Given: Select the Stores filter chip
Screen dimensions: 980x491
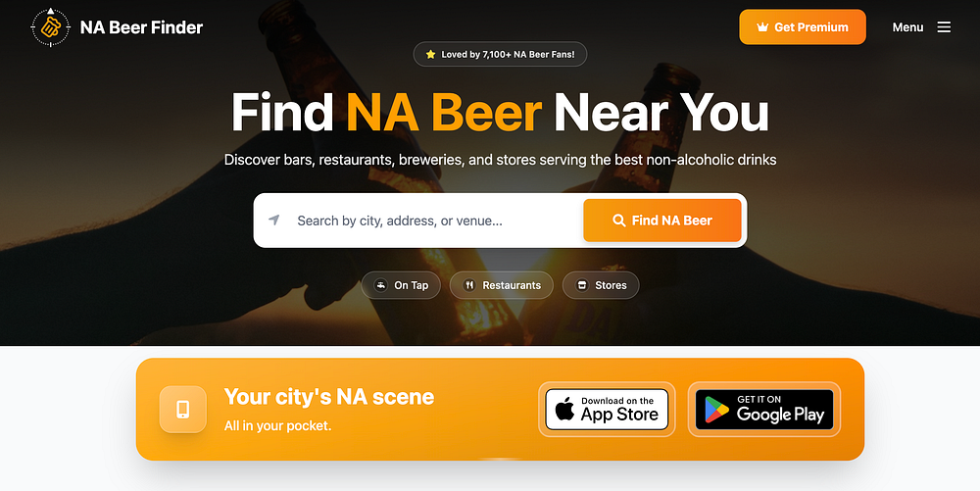Looking at the screenshot, I should 601,285.
